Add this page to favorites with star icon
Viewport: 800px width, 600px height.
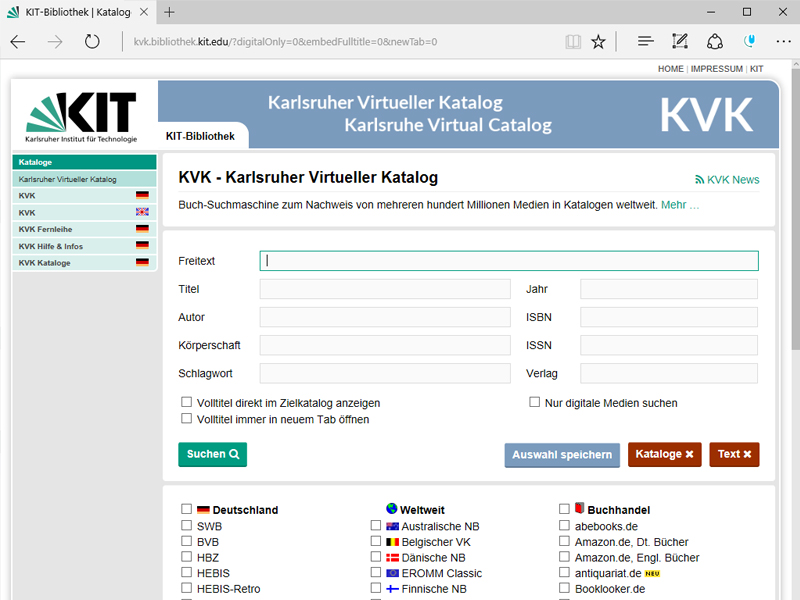[598, 42]
